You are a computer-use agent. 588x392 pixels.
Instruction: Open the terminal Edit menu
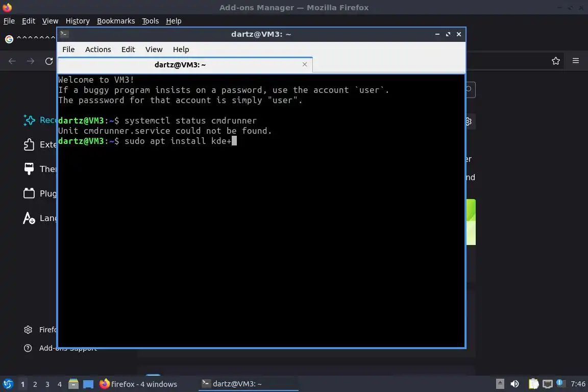128,50
